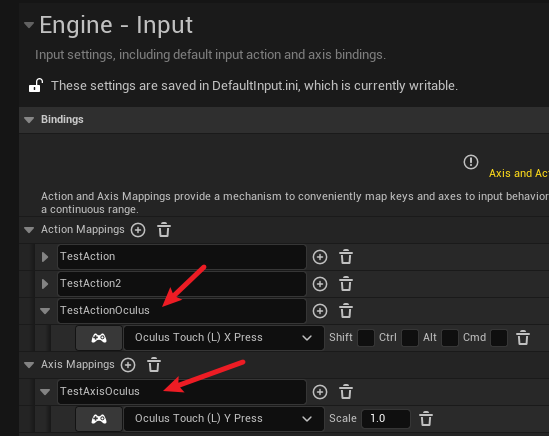This screenshot has width=549, height=436.
Task: Click the Action Mappings label
Action: tap(83, 229)
